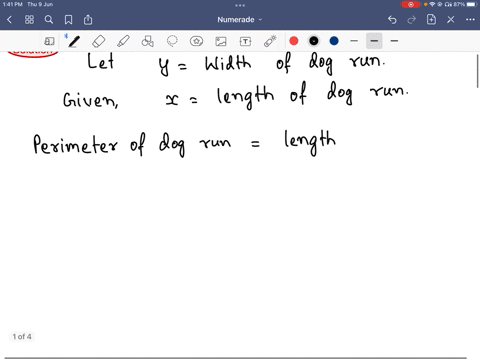
Task: Open the three-dot more options menu
Action: pyautogui.click(x=470, y=20)
